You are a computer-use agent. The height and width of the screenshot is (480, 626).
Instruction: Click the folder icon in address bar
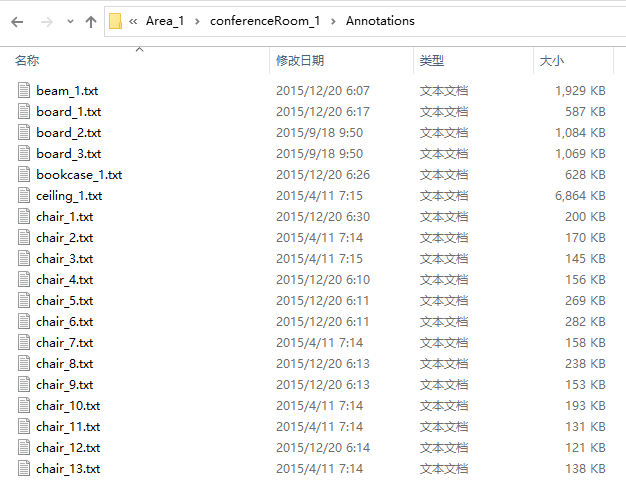click(x=115, y=21)
